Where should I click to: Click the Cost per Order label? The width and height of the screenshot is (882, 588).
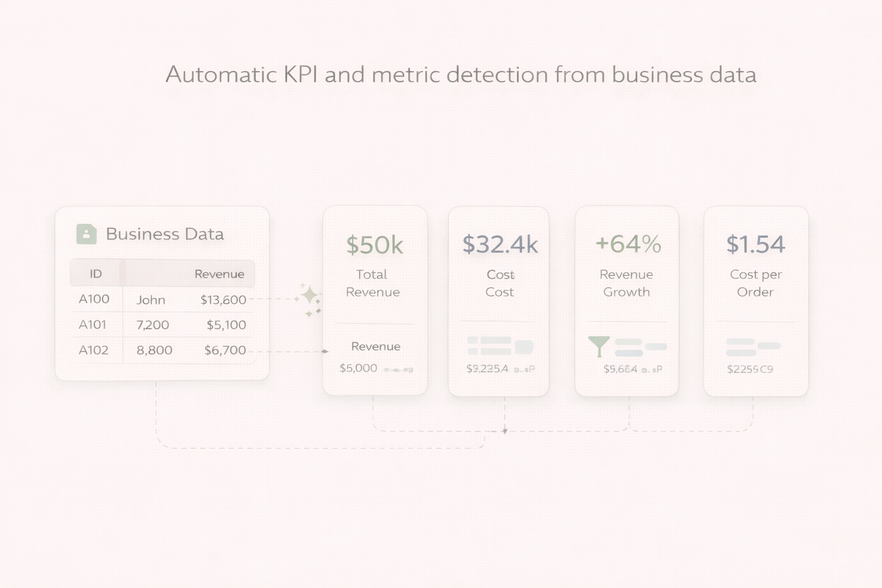click(x=756, y=283)
